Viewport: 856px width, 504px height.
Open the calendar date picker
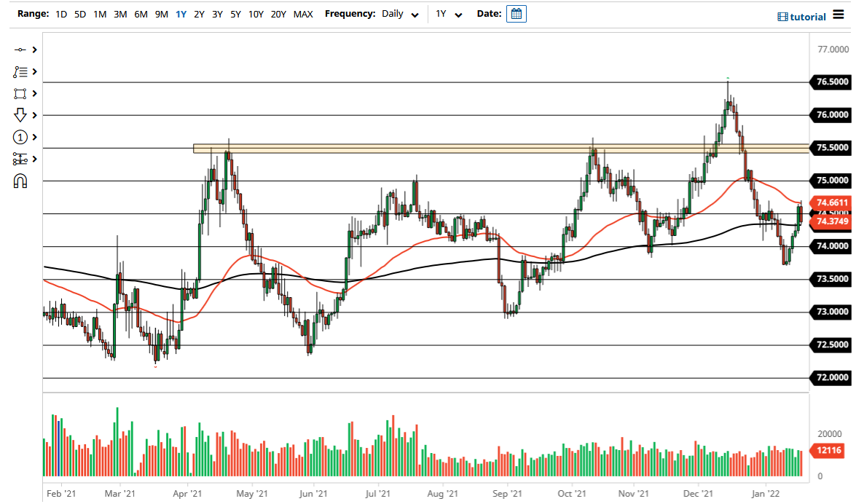point(516,13)
